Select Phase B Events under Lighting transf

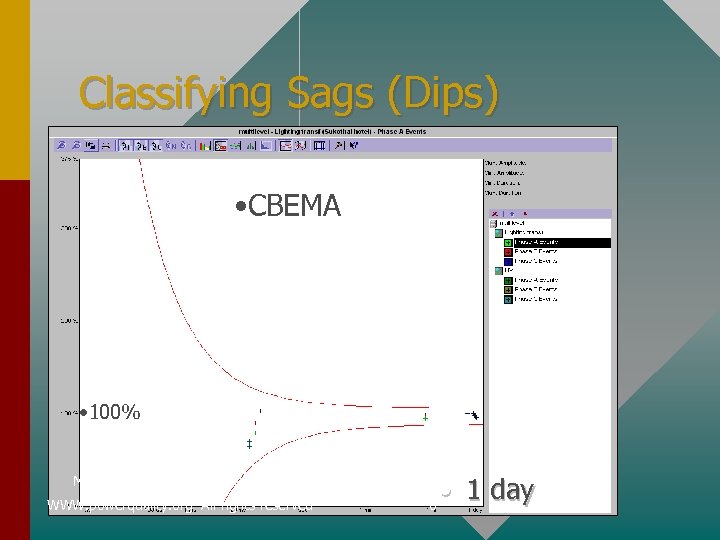(536, 252)
